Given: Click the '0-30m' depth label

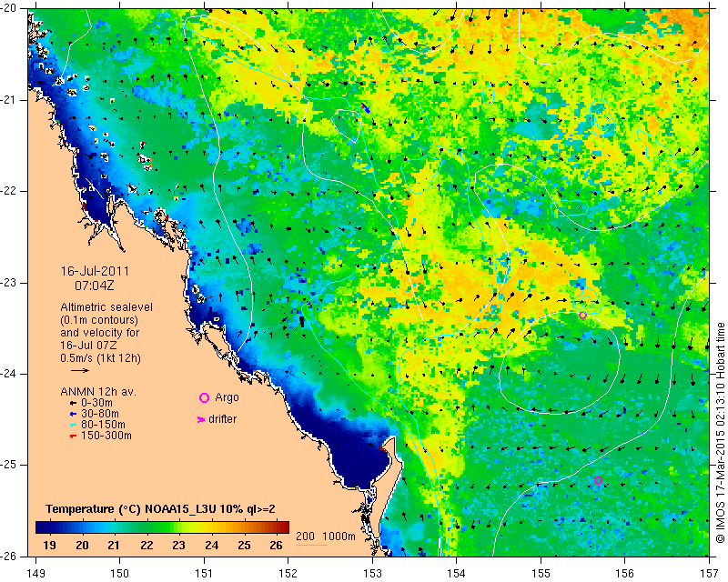Looking at the screenshot, I should click(96, 403).
